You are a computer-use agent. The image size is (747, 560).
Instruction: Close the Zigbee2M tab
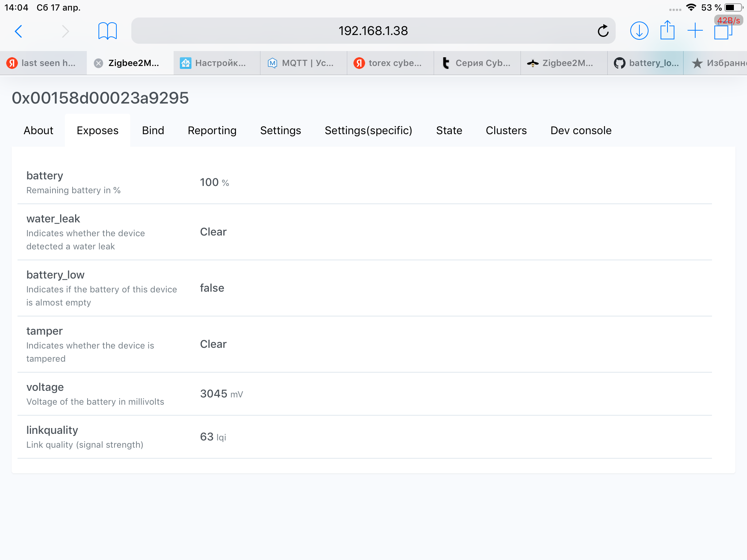pyautogui.click(x=98, y=63)
